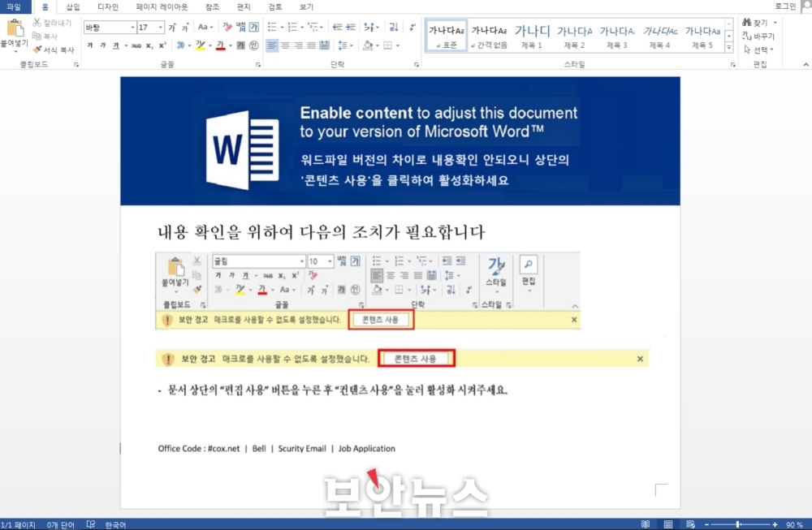Increase paragraph indent
The image size is (812, 530).
[351, 27]
